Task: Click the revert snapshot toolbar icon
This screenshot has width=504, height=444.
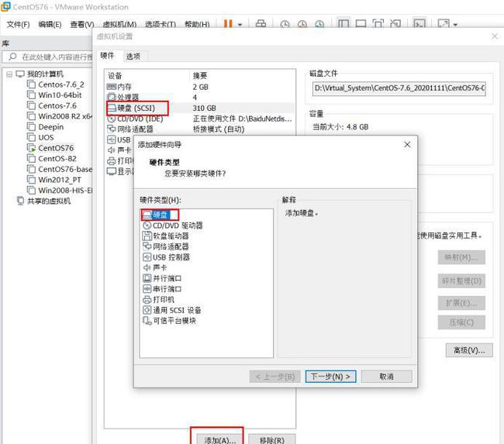Action: [302, 24]
